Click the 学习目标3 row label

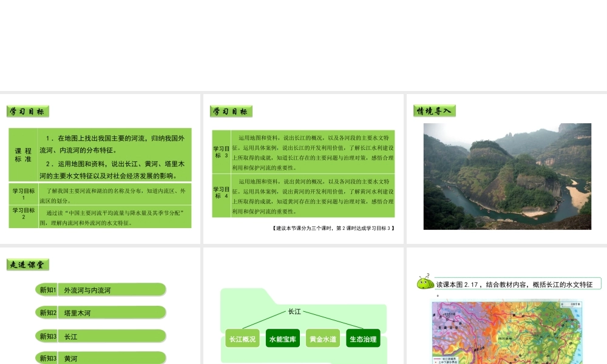coord(222,152)
